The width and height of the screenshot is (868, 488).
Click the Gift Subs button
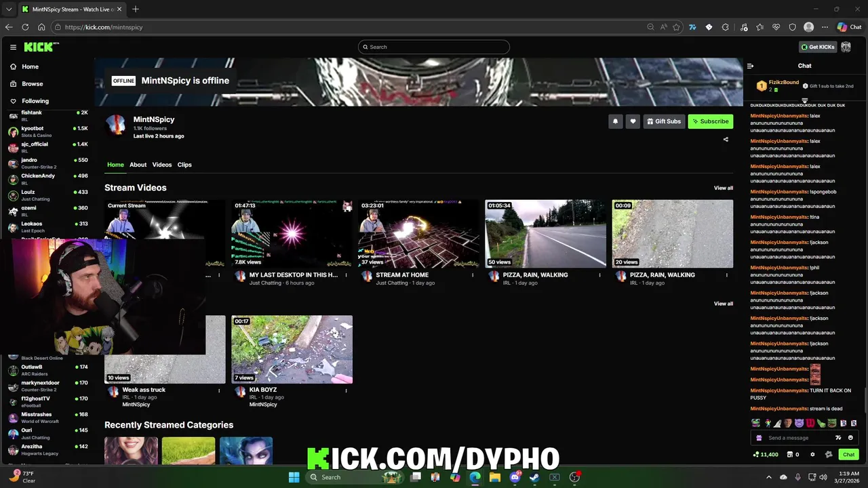[x=664, y=121]
